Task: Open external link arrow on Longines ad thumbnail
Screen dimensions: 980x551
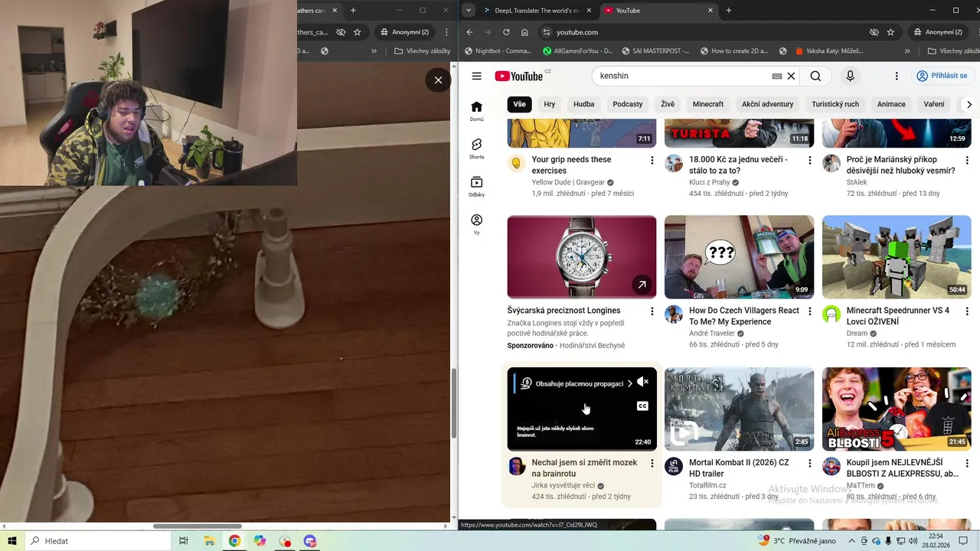Action: click(x=642, y=285)
